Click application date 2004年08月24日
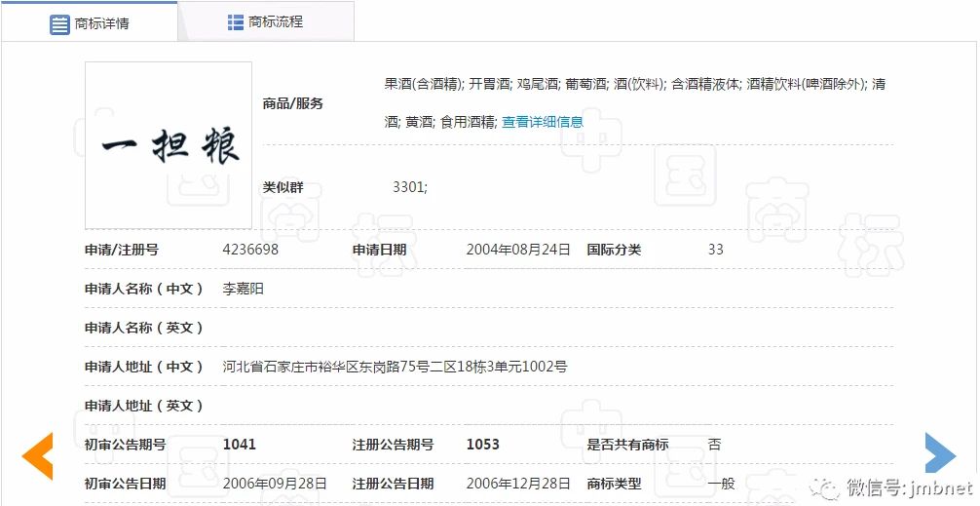This screenshot has height=506, width=980. coord(518,250)
